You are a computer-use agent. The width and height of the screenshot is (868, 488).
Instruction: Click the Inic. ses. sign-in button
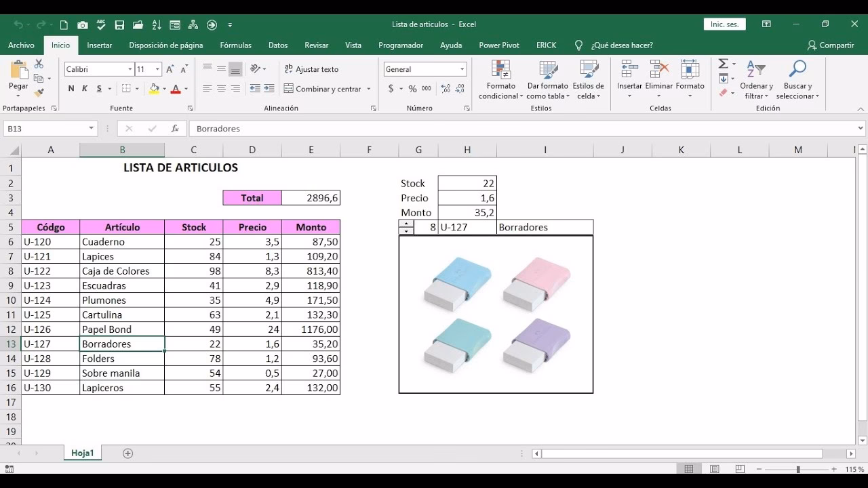point(724,24)
